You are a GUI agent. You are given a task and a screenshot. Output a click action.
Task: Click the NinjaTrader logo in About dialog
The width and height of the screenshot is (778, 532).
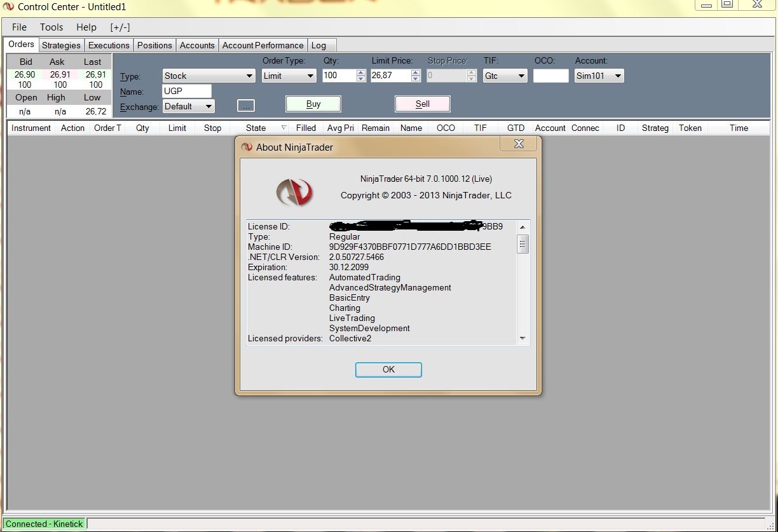[x=294, y=192]
